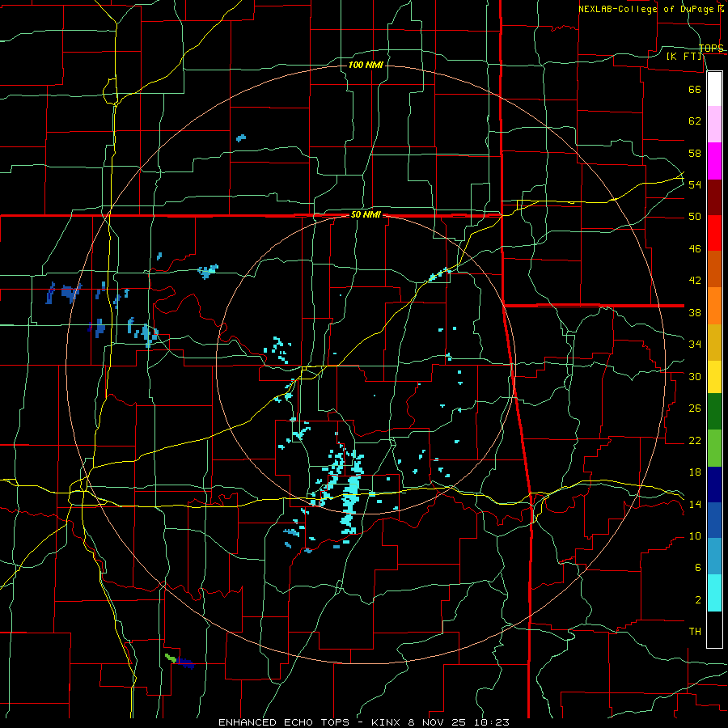Click the 58 value in the legend
Screen dimensions: 728x728
coord(695,153)
